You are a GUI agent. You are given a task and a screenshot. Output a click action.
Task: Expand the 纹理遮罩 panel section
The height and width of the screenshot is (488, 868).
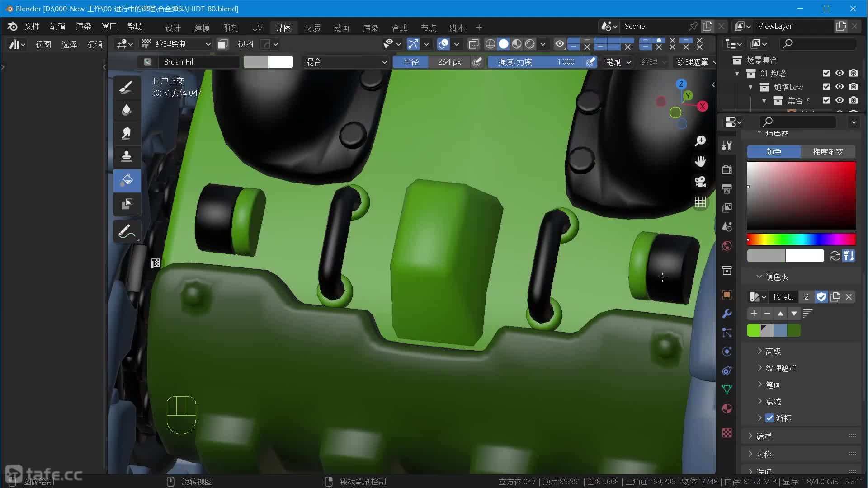click(780, 368)
